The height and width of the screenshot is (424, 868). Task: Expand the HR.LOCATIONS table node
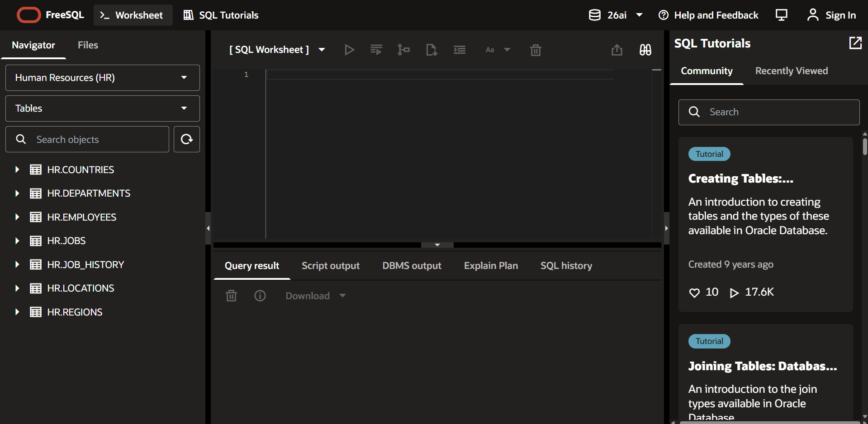pyautogui.click(x=17, y=288)
